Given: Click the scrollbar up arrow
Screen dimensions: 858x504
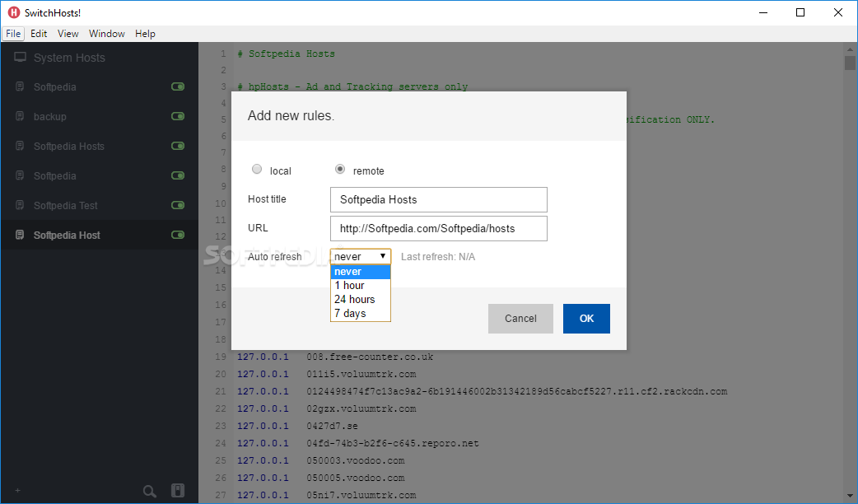Looking at the screenshot, I should pos(849,49).
